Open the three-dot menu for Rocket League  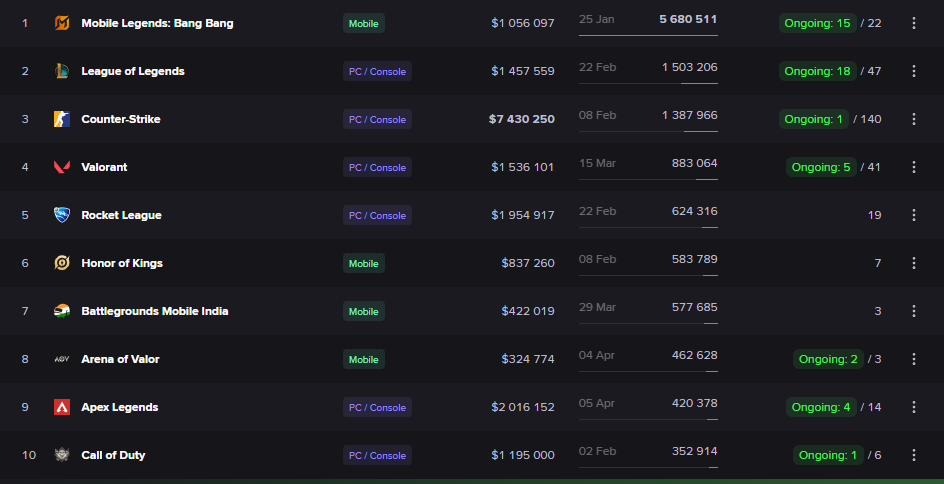913,215
